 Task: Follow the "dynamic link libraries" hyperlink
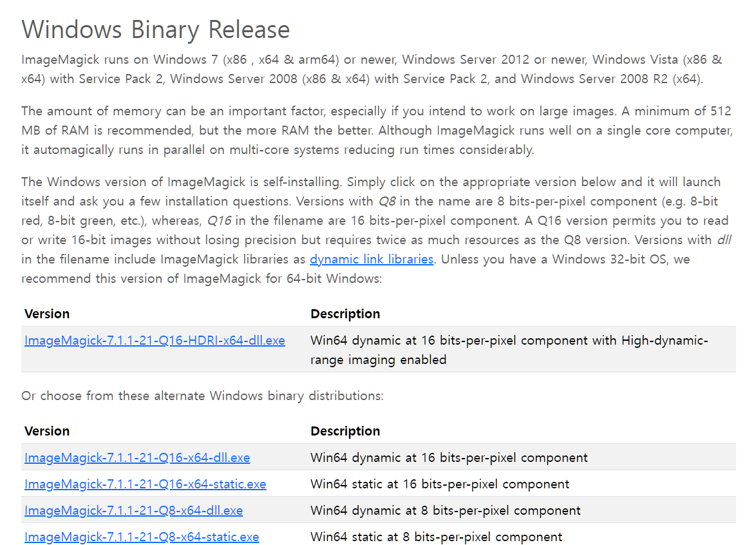372,259
